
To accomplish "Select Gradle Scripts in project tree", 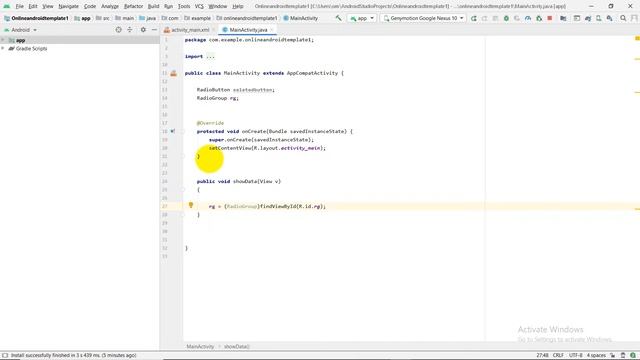I will click(31, 49).
